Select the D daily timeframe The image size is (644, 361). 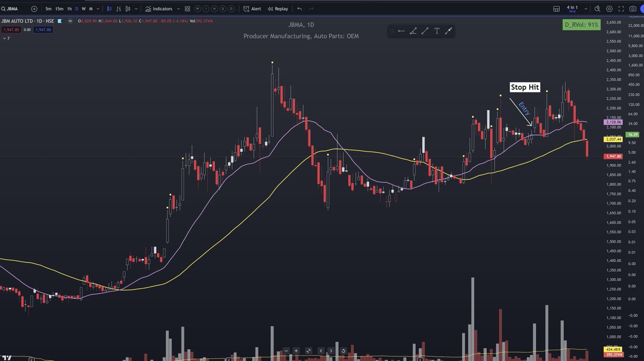77,9
